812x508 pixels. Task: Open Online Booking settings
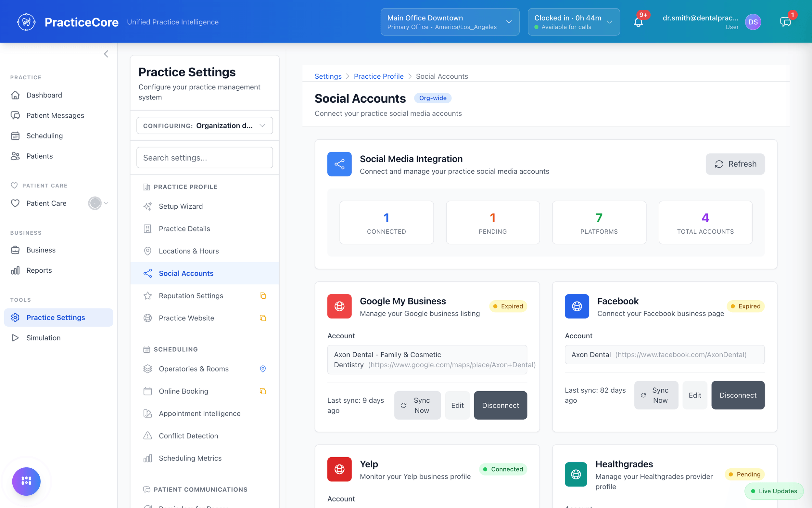204,391
